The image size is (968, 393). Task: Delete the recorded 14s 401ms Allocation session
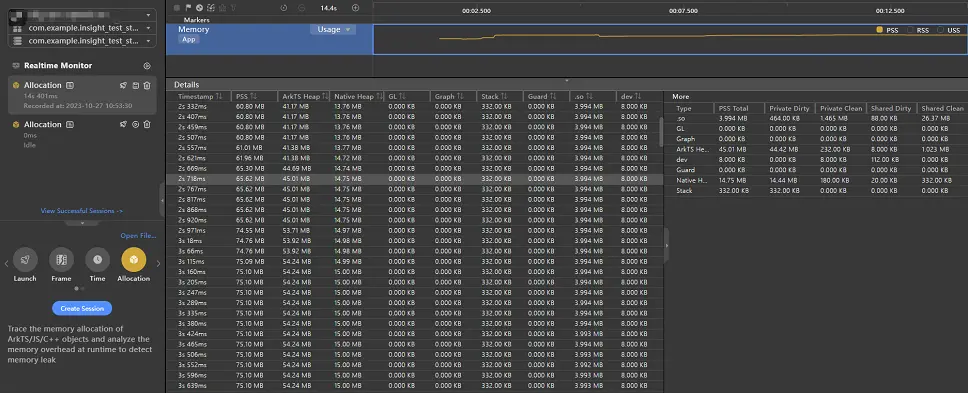(147, 85)
